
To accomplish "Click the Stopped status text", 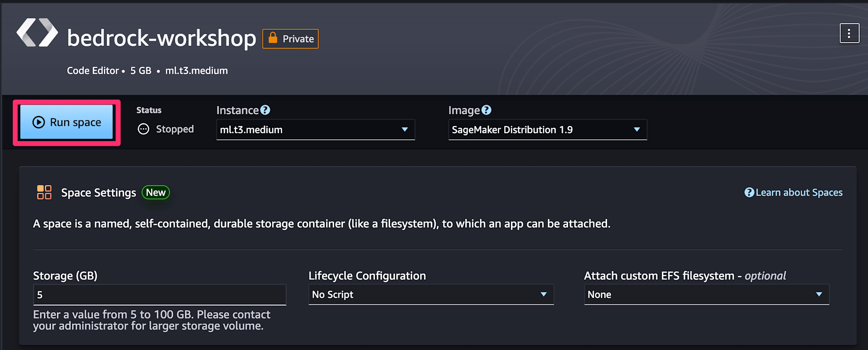I will (x=175, y=129).
